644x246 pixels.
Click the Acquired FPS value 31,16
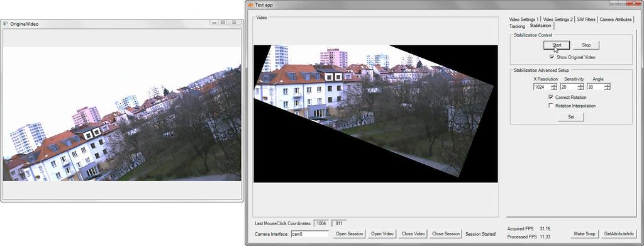coord(545,228)
